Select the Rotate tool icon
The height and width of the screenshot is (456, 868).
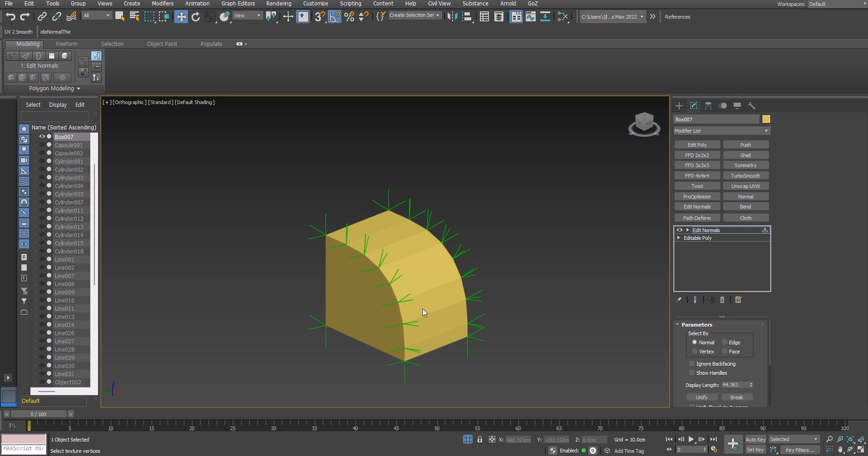[x=196, y=17]
